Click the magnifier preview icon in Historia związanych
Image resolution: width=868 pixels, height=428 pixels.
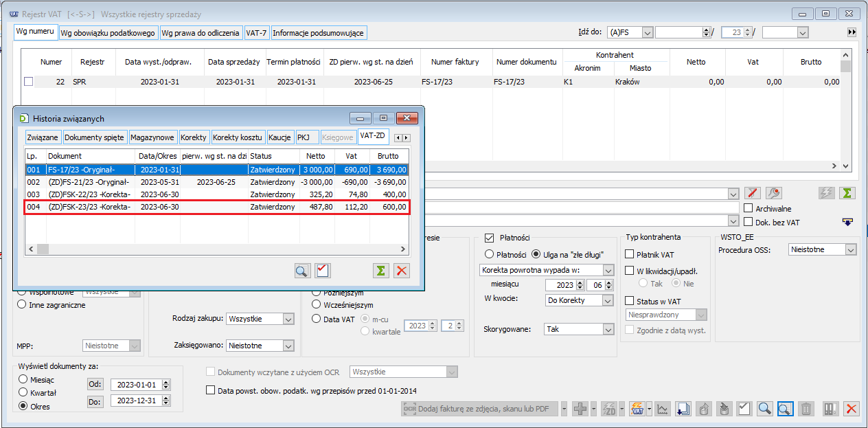(x=302, y=271)
